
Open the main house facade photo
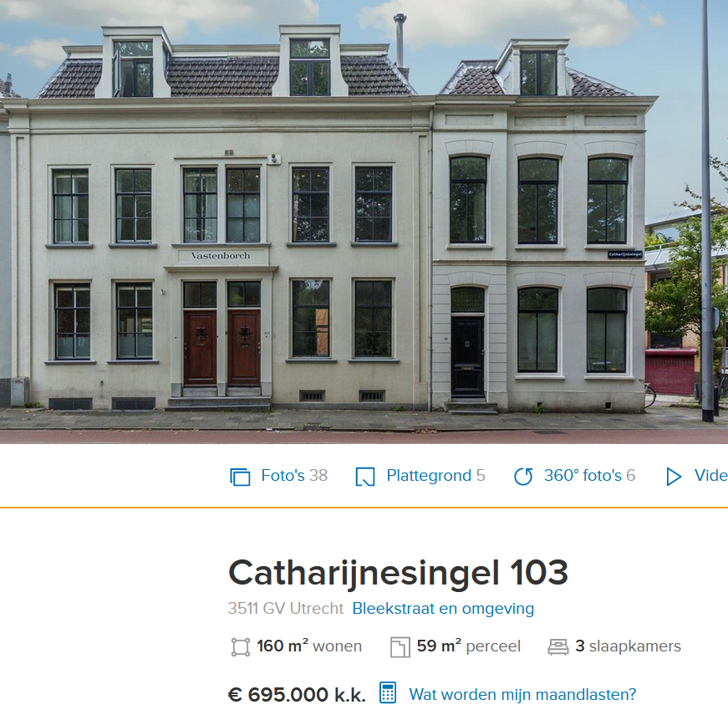pyautogui.click(x=364, y=222)
